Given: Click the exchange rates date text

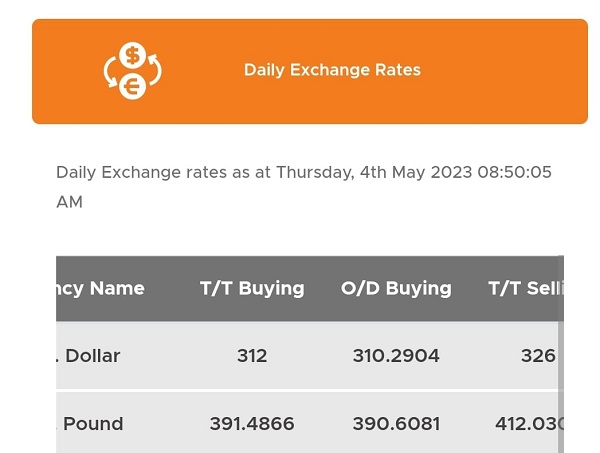Looking at the screenshot, I should (x=304, y=172).
